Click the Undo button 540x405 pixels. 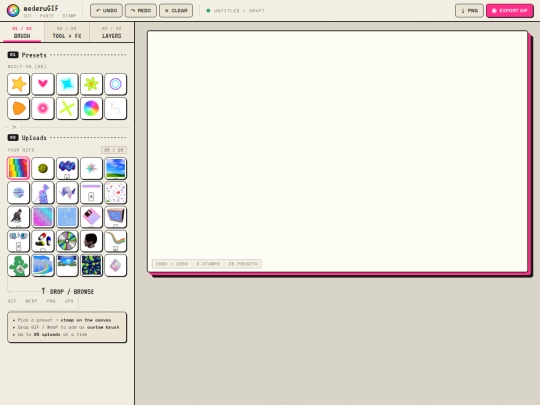(106, 11)
